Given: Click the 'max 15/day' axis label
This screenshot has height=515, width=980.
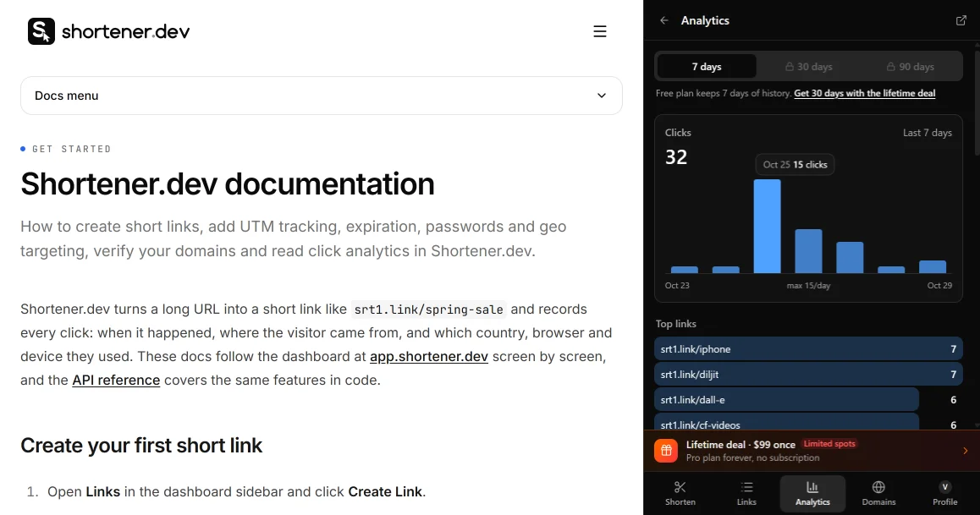Looking at the screenshot, I should click(808, 285).
